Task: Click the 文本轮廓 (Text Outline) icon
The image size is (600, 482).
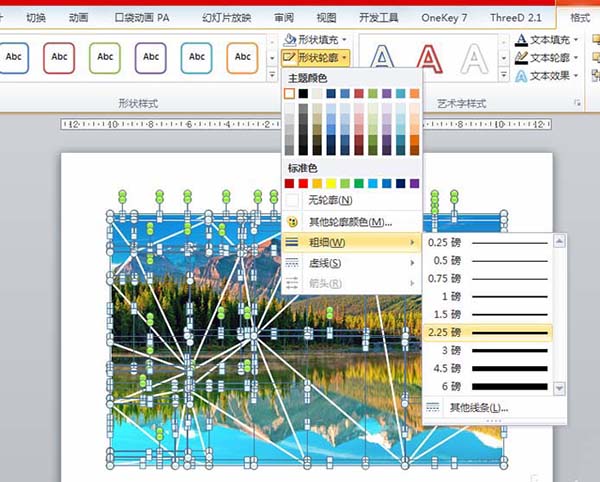Action: (522, 58)
